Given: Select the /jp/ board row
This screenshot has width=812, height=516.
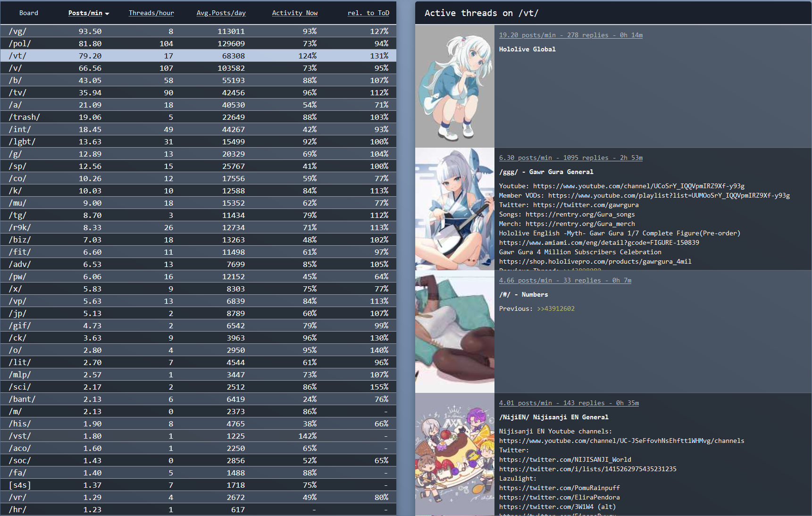Looking at the screenshot, I should [x=198, y=313].
